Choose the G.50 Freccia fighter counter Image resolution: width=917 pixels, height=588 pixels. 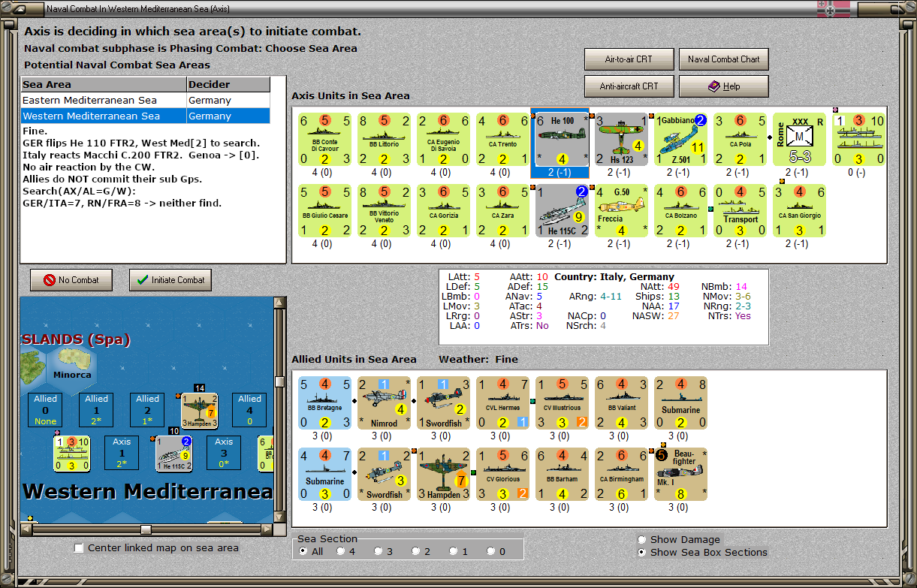[x=621, y=211]
